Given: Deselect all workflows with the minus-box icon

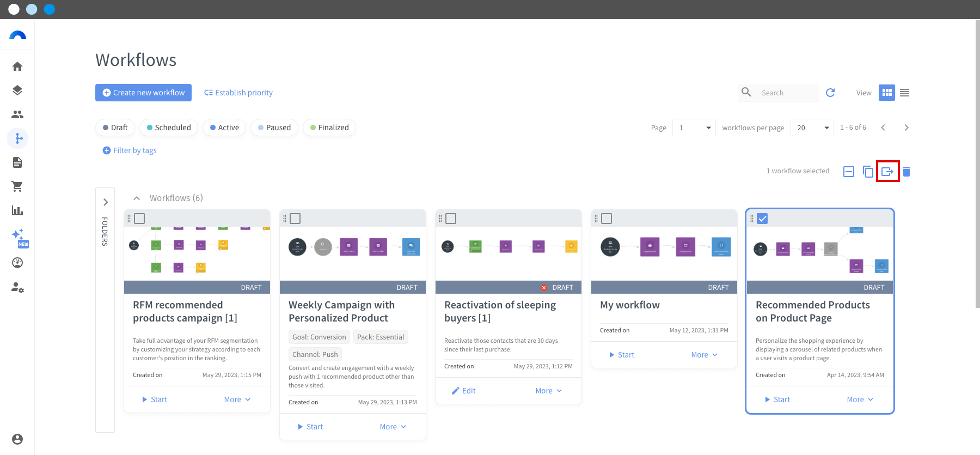Looking at the screenshot, I should pyautogui.click(x=849, y=172).
